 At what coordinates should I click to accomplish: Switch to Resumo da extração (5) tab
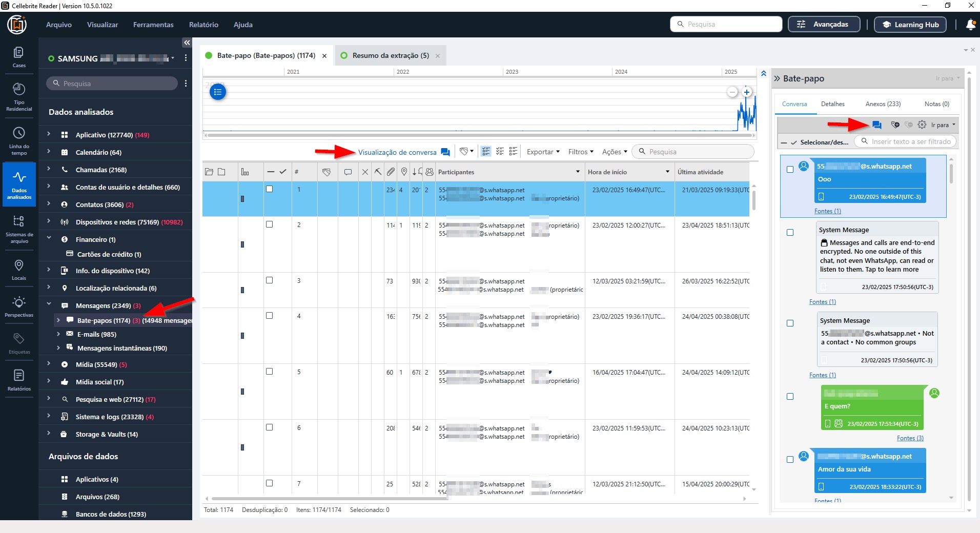coord(391,55)
